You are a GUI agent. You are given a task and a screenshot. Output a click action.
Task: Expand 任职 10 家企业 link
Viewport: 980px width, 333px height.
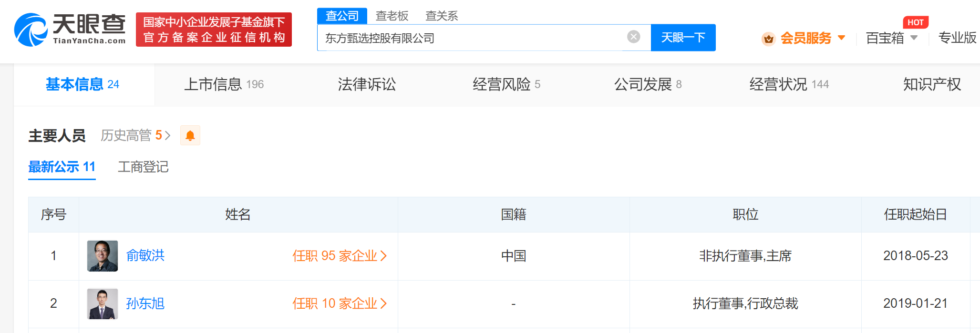(x=340, y=303)
